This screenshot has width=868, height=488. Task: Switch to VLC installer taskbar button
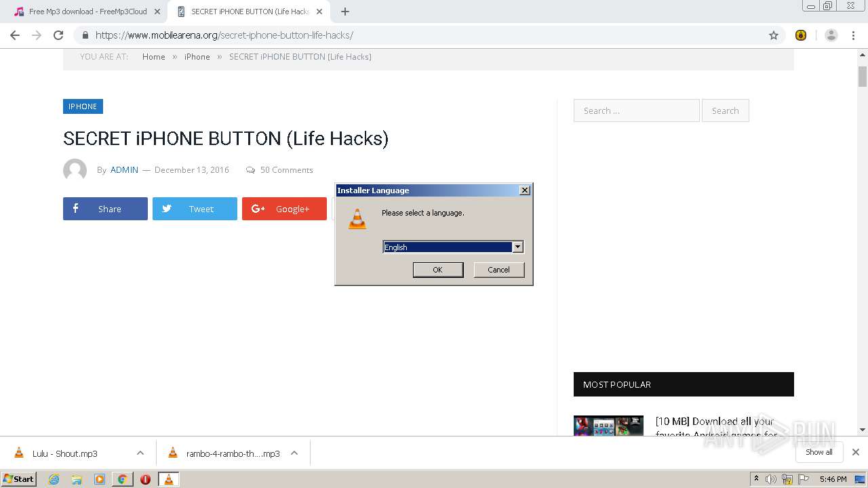tap(168, 479)
